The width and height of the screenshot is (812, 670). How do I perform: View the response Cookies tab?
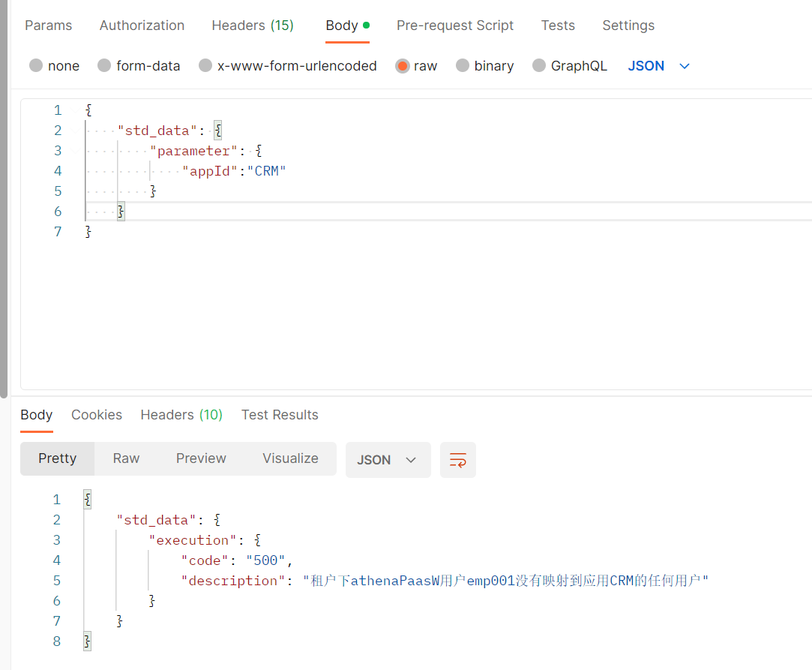pos(97,415)
